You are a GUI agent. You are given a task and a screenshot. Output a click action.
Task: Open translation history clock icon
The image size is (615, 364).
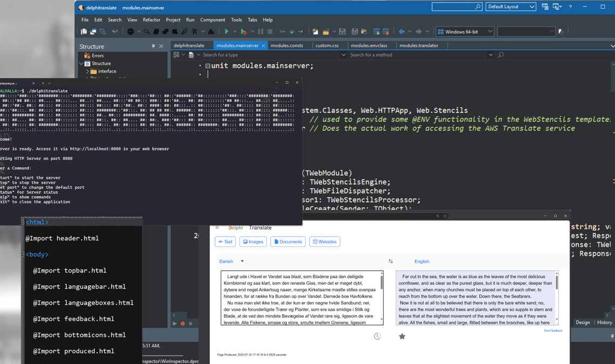(x=377, y=336)
